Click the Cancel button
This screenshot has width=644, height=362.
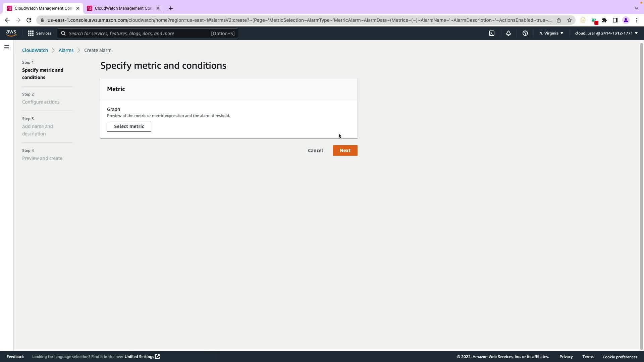pos(315,150)
